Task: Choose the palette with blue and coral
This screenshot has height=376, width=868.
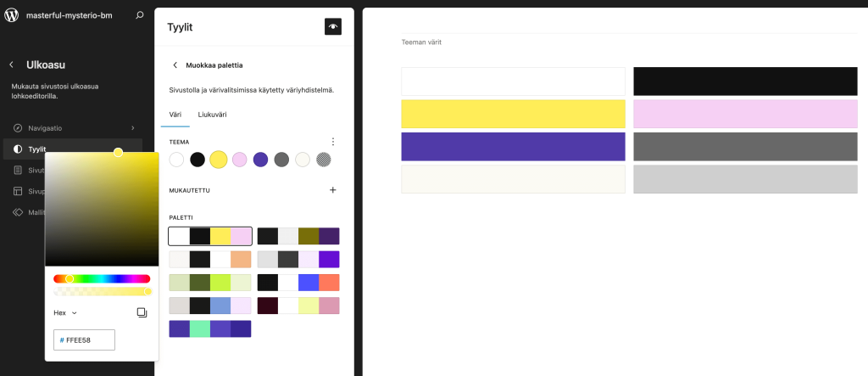Action: (298, 283)
